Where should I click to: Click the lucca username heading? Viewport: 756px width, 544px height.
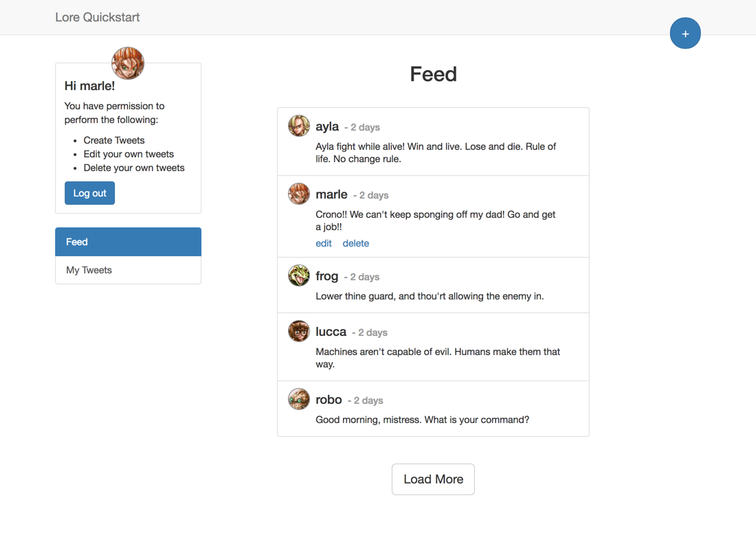tap(331, 332)
